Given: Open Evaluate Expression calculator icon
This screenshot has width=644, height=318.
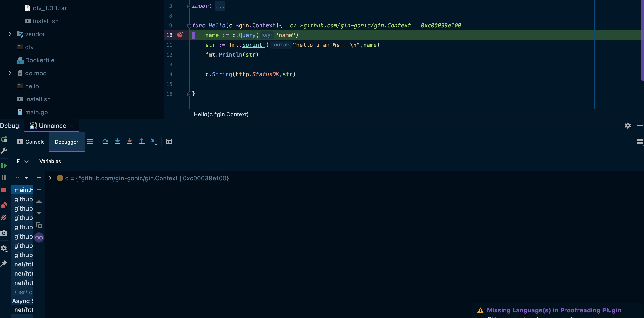Looking at the screenshot, I should point(169,142).
